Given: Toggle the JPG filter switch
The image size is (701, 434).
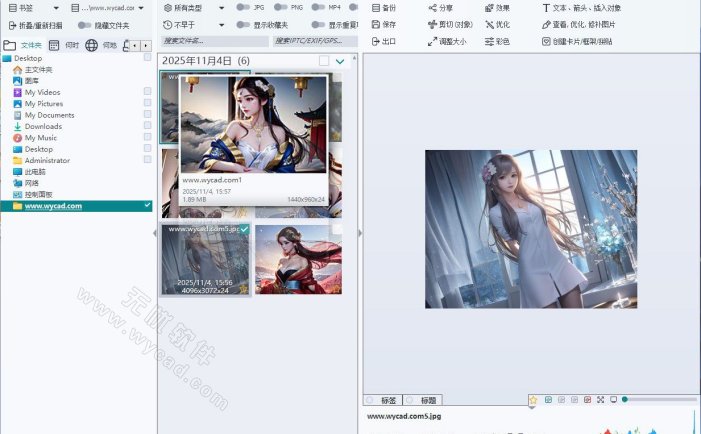Looking at the screenshot, I should coord(243,7).
